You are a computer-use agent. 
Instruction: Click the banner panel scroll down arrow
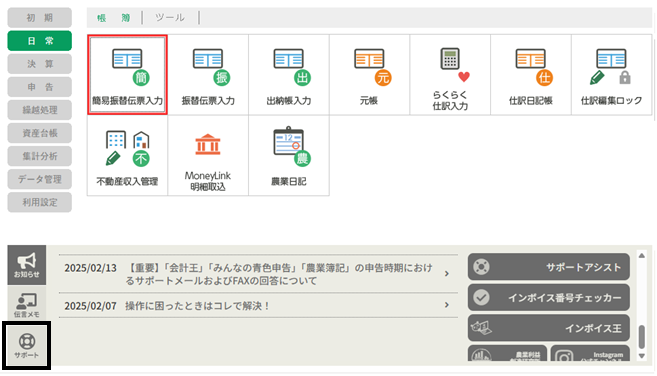(641, 356)
